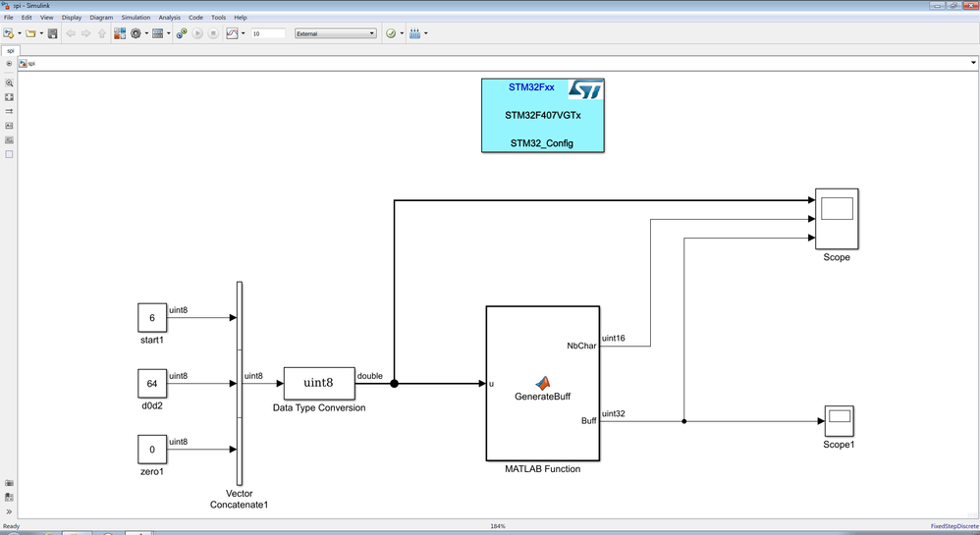This screenshot has height=535, width=980.
Task: Select the spi model tab
Action: pyautogui.click(x=11, y=51)
